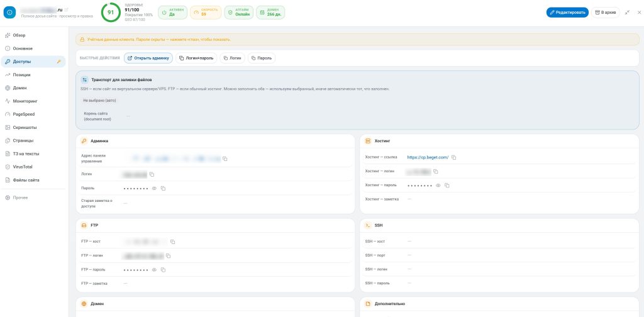Click the SSH section terminal icon
This screenshot has width=644, height=317.
(x=368, y=225)
